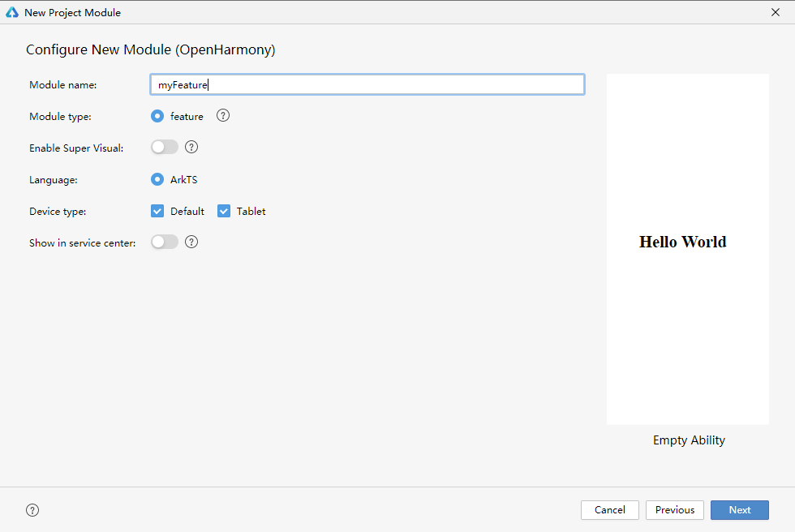The width and height of the screenshot is (795, 532).
Task: Click the Empty Ability template label
Action: pos(689,440)
